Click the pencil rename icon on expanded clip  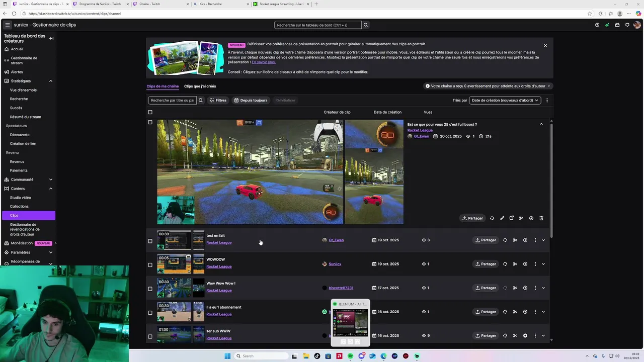click(x=502, y=218)
